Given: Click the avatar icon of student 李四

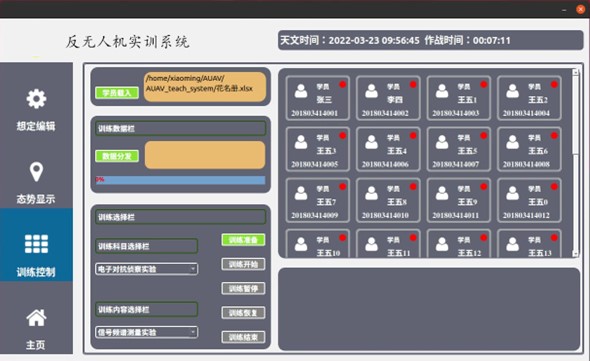Looking at the screenshot, I should (371, 91).
